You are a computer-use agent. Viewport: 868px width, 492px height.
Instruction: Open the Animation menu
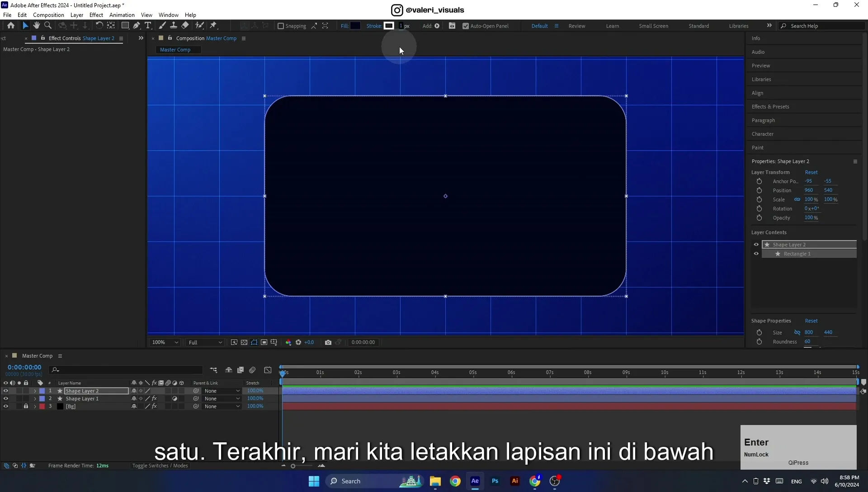(x=122, y=15)
